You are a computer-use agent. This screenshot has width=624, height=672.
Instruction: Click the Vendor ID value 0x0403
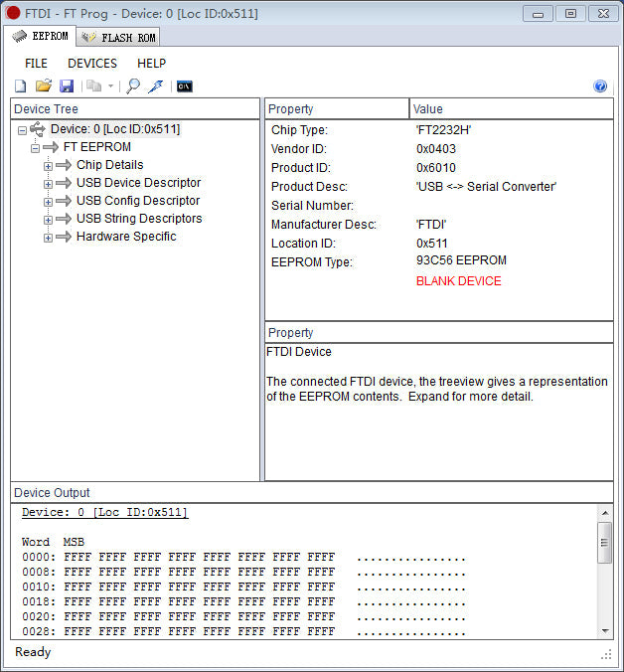point(436,149)
